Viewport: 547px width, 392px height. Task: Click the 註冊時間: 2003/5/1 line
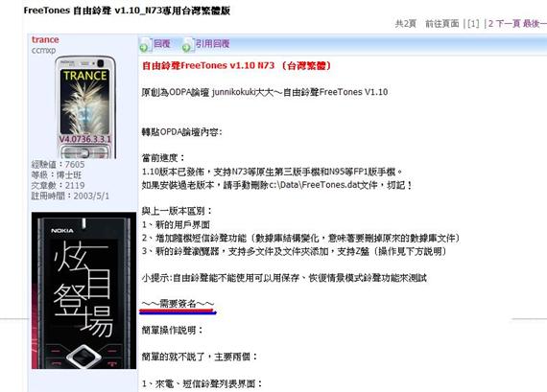click(x=70, y=196)
